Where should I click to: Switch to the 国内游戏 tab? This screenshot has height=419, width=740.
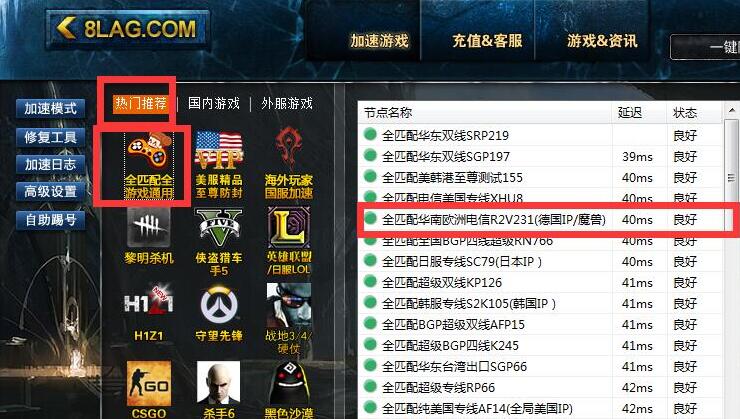214,103
